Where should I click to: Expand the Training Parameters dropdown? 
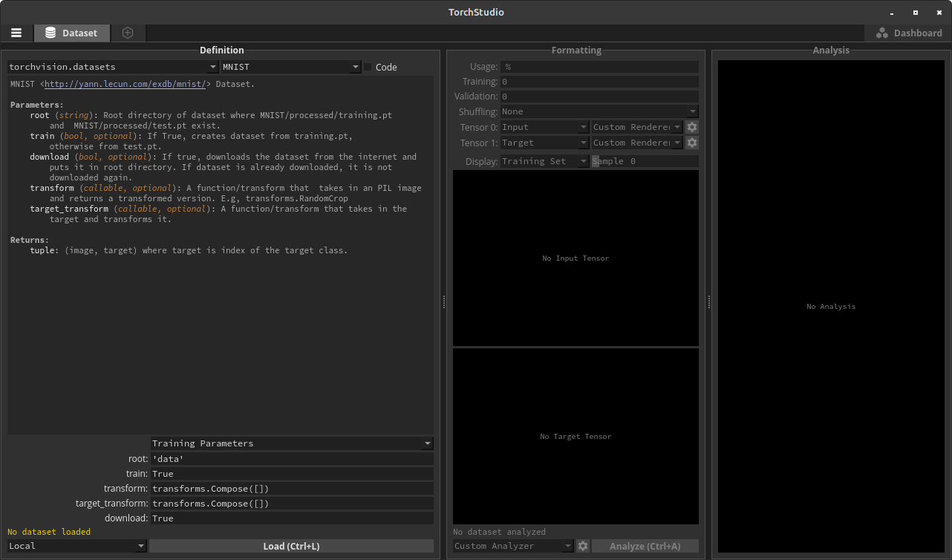pos(427,443)
